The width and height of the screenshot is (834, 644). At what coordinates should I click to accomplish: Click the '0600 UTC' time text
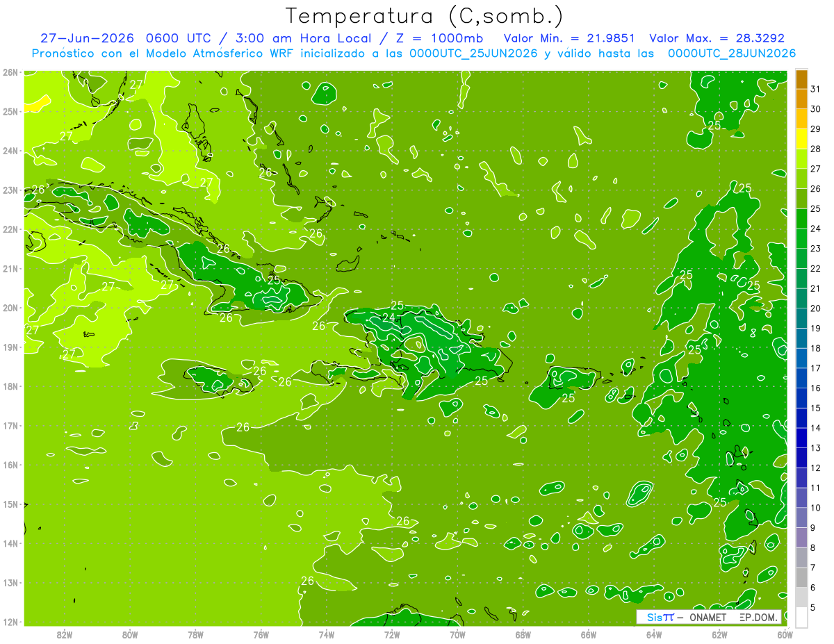click(x=178, y=38)
